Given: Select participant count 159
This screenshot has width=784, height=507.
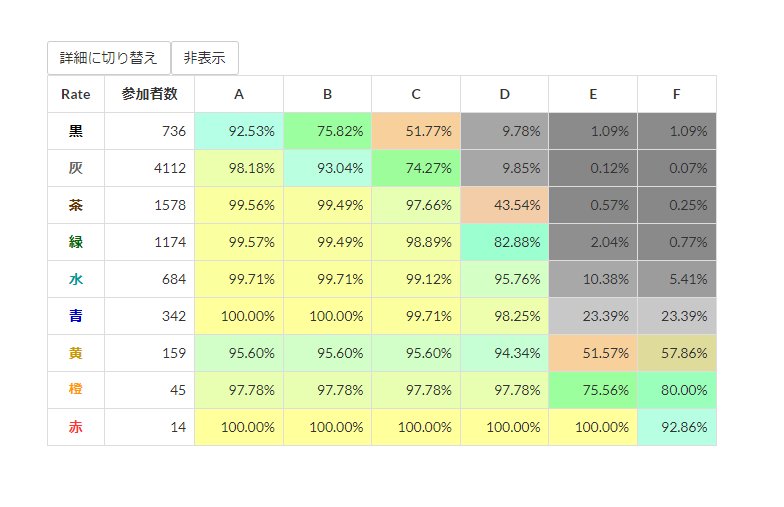Looking at the screenshot, I should pyautogui.click(x=150, y=353).
